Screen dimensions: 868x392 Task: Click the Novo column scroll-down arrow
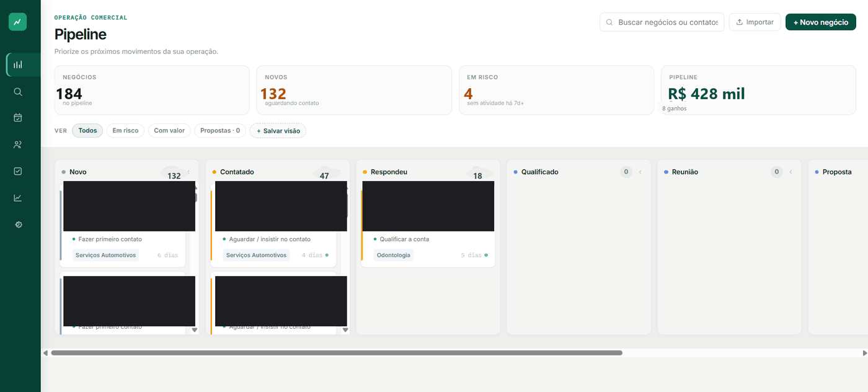pos(194,330)
